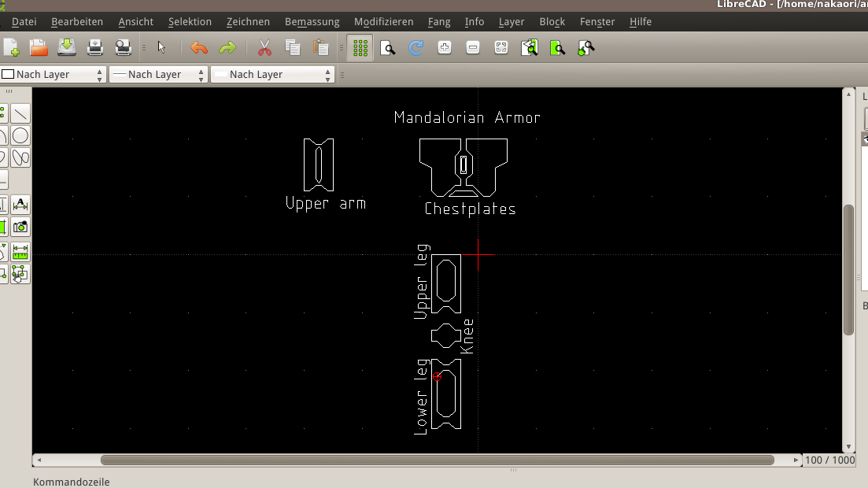Click the 'Lower leg' label in drawing

pos(421,397)
